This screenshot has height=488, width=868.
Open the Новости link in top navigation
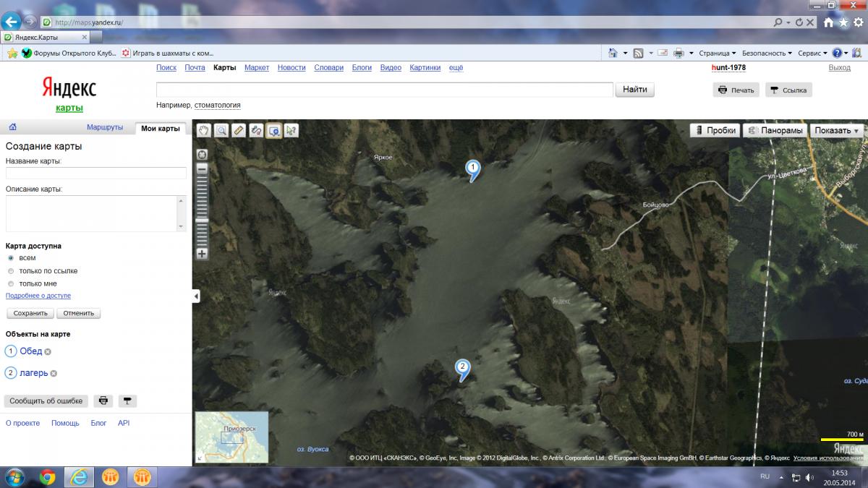point(291,68)
